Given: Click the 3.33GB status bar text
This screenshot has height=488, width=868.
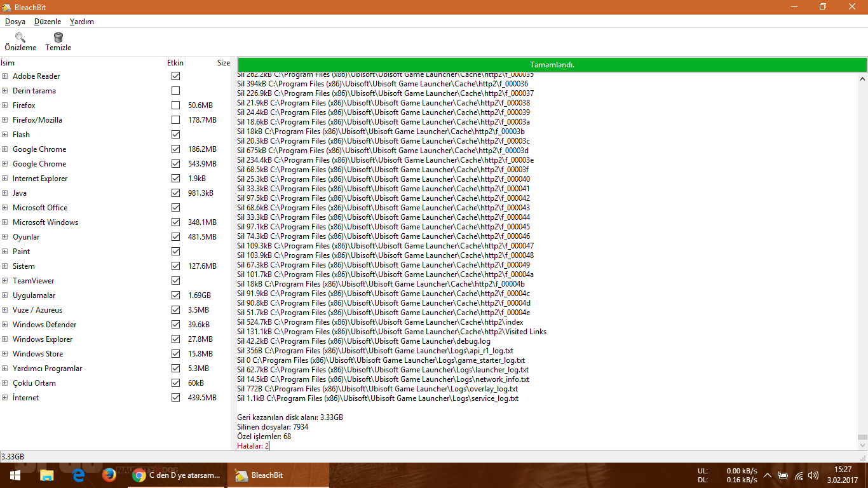Looking at the screenshot, I should click(x=13, y=457).
